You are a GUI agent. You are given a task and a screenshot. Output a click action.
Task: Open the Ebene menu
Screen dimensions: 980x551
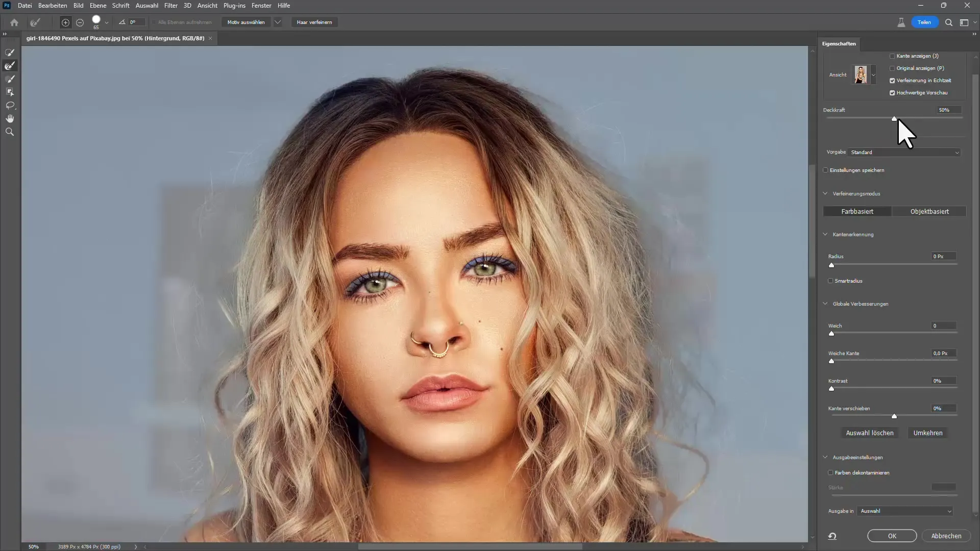[x=98, y=6]
